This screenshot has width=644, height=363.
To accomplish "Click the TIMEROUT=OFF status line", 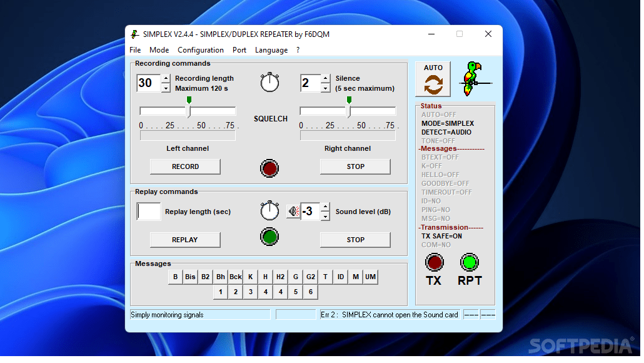I will click(446, 192).
